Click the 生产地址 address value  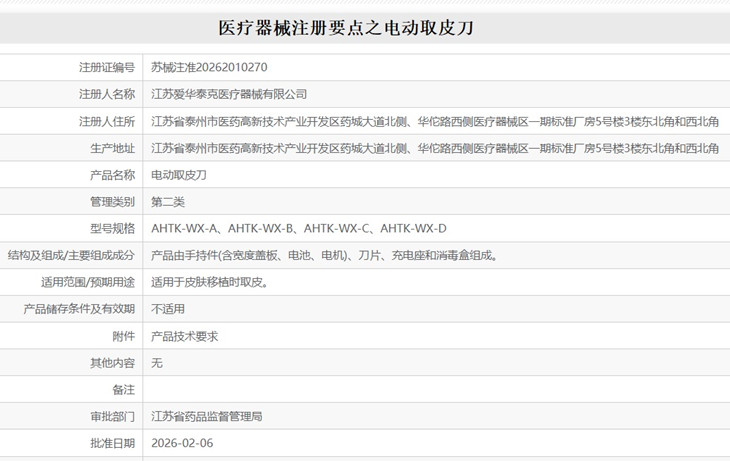[435, 149]
